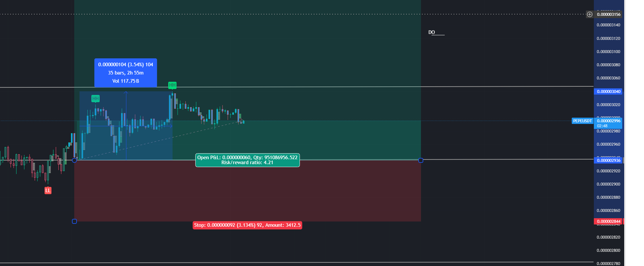Click the 0.000003080 price scale value
This screenshot has width=644, height=266.
[609, 65]
